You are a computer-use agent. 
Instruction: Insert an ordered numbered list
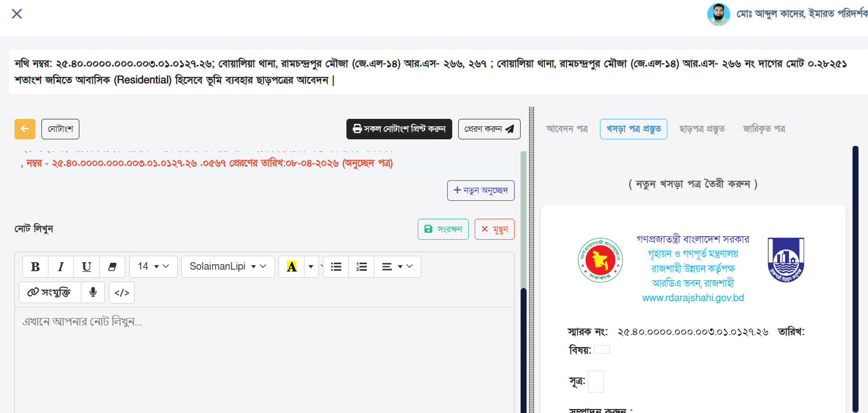coord(361,267)
